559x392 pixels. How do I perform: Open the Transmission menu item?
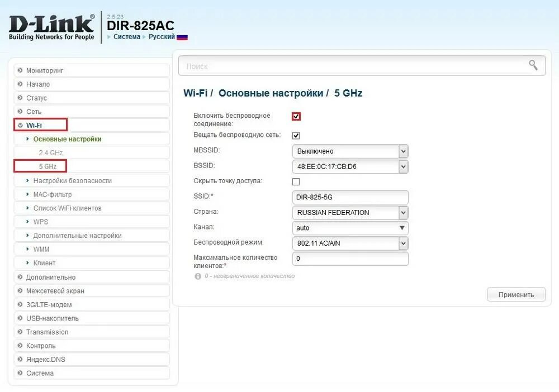(x=92, y=332)
